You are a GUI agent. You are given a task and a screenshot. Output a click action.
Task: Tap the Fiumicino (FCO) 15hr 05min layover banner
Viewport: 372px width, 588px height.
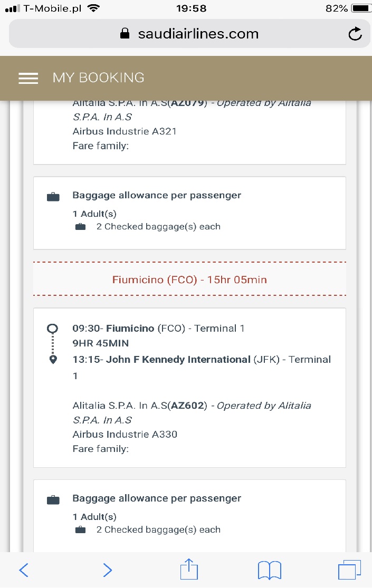[189, 279]
